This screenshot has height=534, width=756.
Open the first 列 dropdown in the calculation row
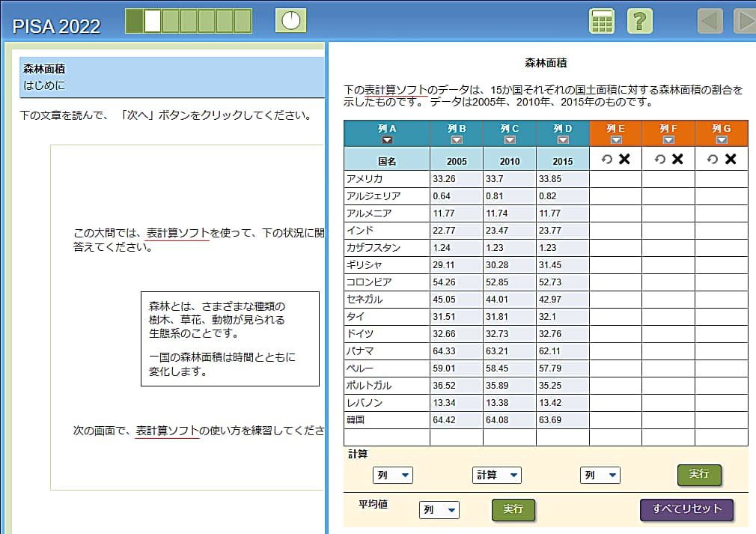(392, 475)
